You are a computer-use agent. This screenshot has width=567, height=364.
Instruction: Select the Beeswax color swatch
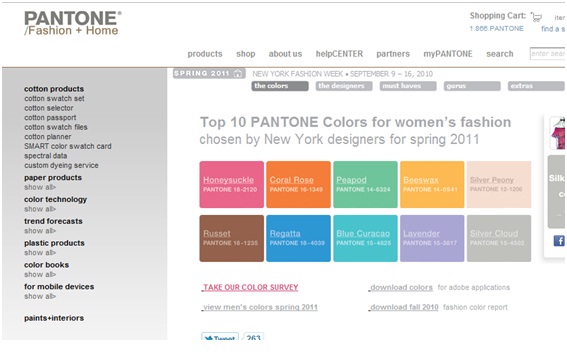(x=432, y=184)
